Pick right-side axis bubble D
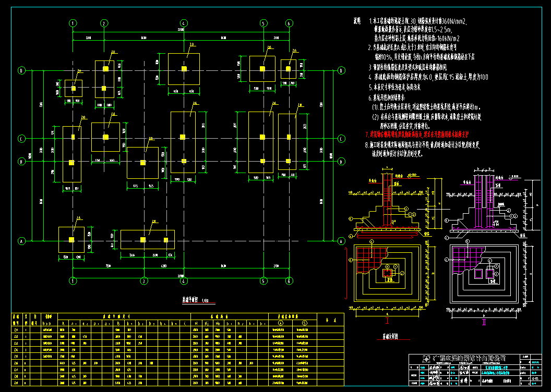Viewport: 551px width, 392px height. coord(341,71)
